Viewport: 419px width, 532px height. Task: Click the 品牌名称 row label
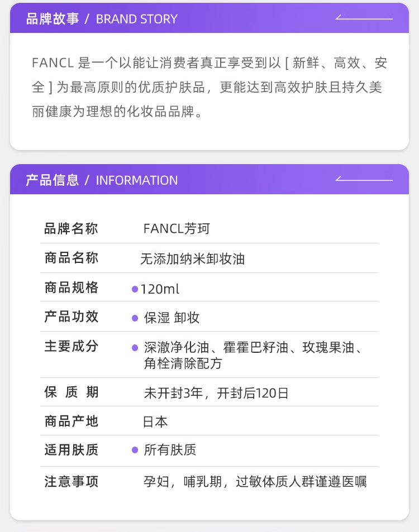tap(72, 229)
